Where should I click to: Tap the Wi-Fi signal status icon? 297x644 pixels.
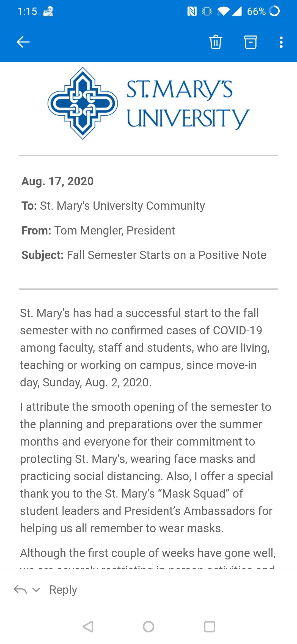[x=223, y=11]
